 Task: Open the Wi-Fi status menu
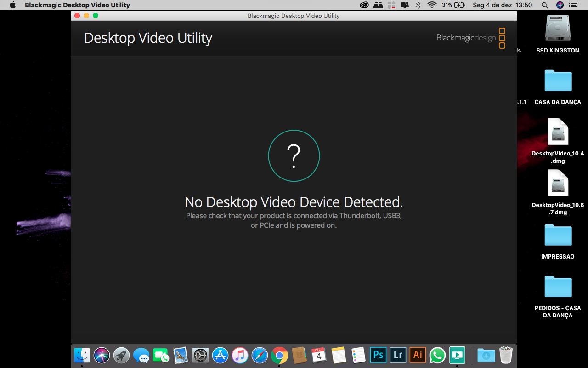click(432, 5)
